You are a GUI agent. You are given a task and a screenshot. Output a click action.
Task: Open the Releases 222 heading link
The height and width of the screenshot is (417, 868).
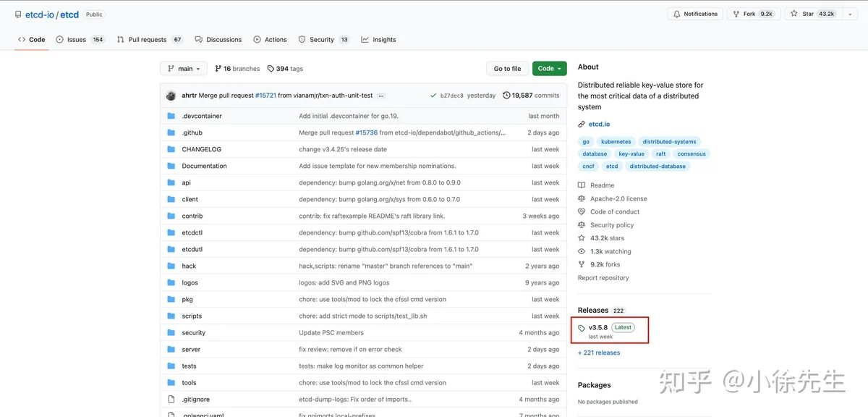coord(601,310)
